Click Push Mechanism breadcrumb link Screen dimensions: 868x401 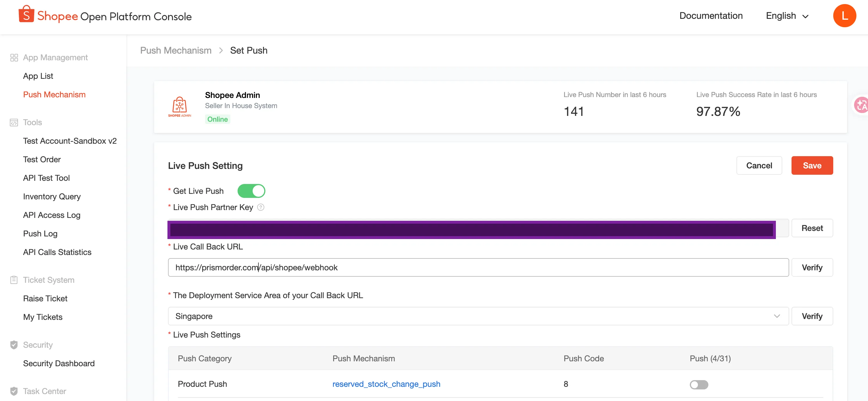[176, 50]
